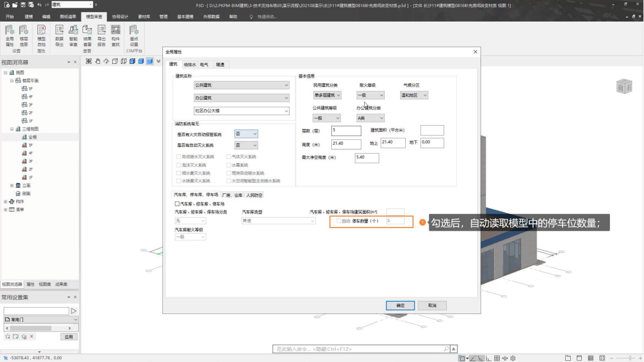
Task: Enable 汽车库、修车库、停车场 checkbox
Action: [178, 204]
